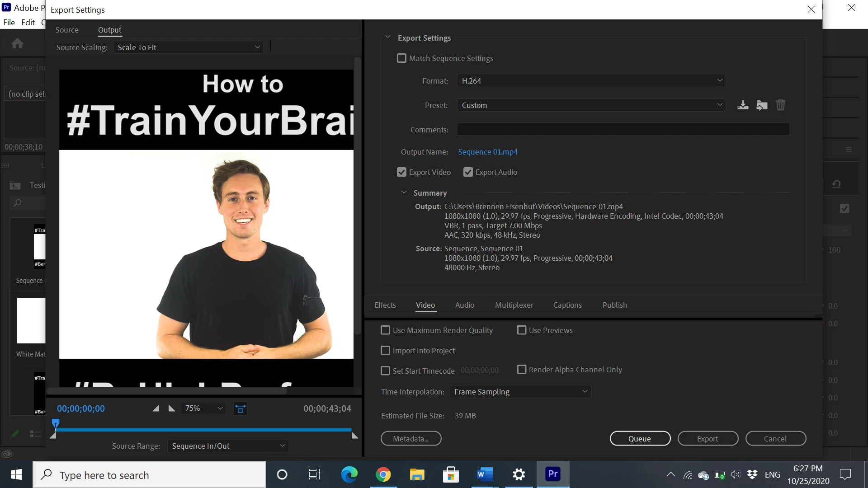868x488 pixels.
Task: Enable Match Sequence Settings checkbox
Action: click(401, 58)
